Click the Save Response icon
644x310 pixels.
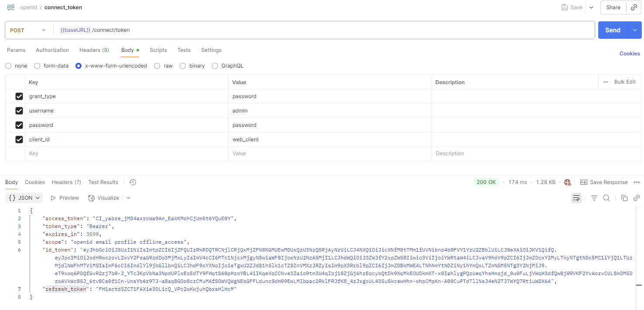point(583,182)
